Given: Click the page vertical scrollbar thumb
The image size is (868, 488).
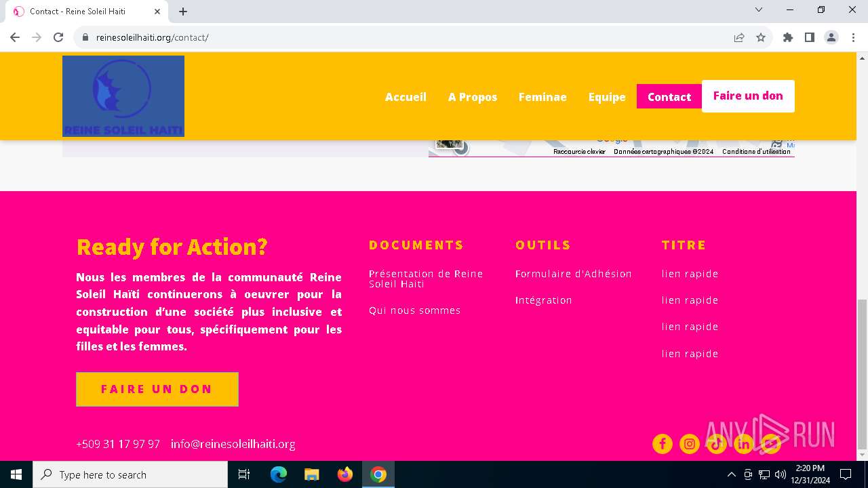Looking at the screenshot, I should pos(862,375).
